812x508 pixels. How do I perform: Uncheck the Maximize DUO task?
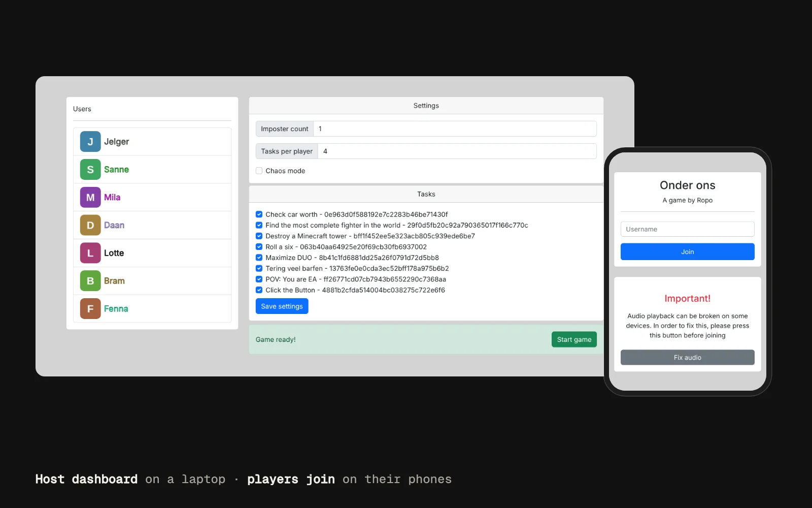tap(259, 258)
